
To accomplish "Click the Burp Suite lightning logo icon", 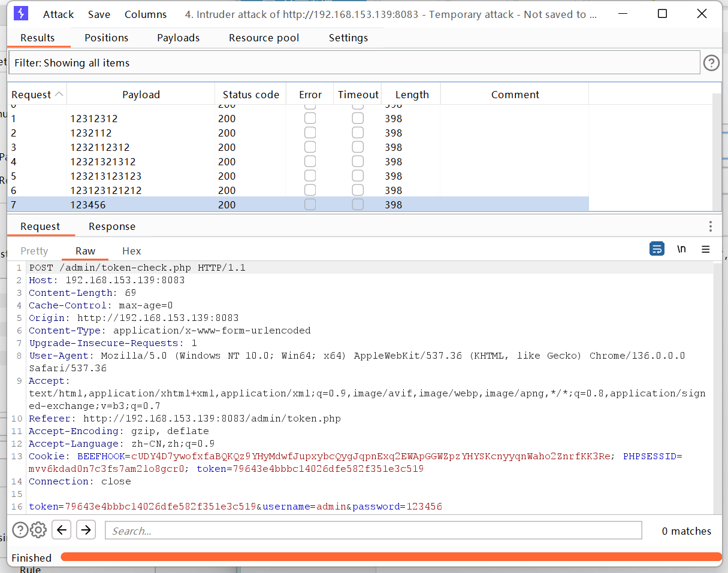I will pos(21,14).
